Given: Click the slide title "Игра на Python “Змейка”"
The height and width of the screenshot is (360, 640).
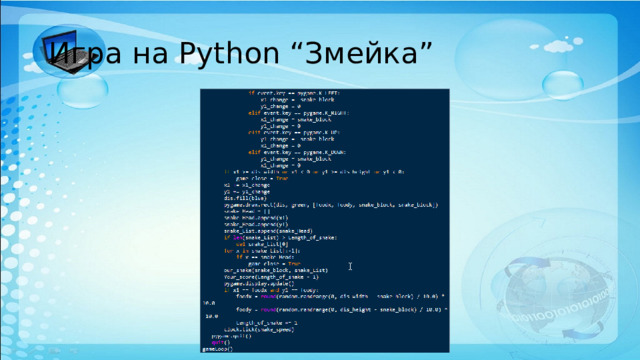Looking at the screenshot, I should pyautogui.click(x=241, y=53).
